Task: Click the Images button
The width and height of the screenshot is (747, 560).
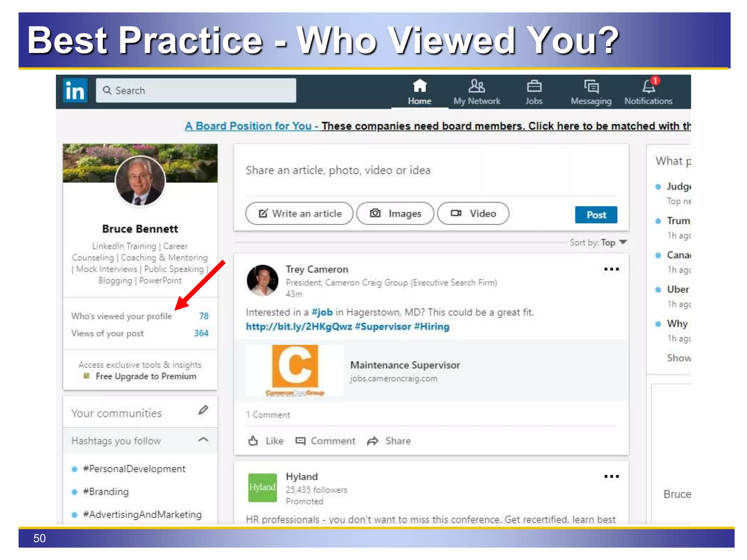Action: click(395, 213)
